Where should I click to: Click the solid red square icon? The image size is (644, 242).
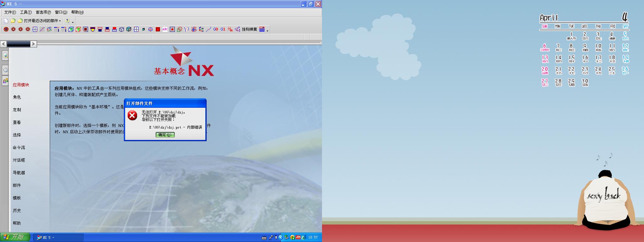[x=158, y=29]
